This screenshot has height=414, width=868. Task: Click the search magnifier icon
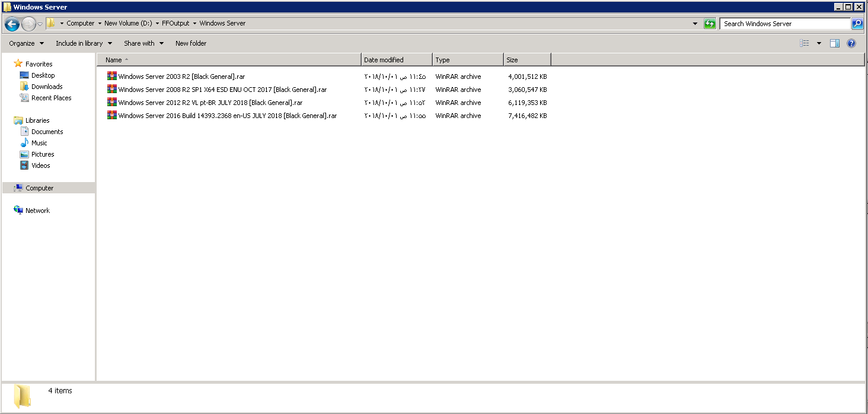[857, 24]
